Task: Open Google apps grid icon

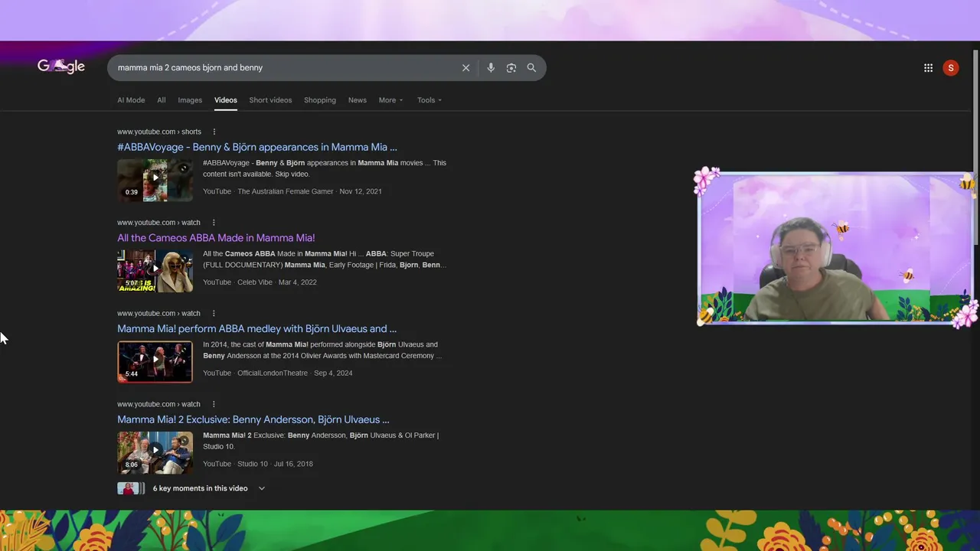Action: tap(928, 68)
